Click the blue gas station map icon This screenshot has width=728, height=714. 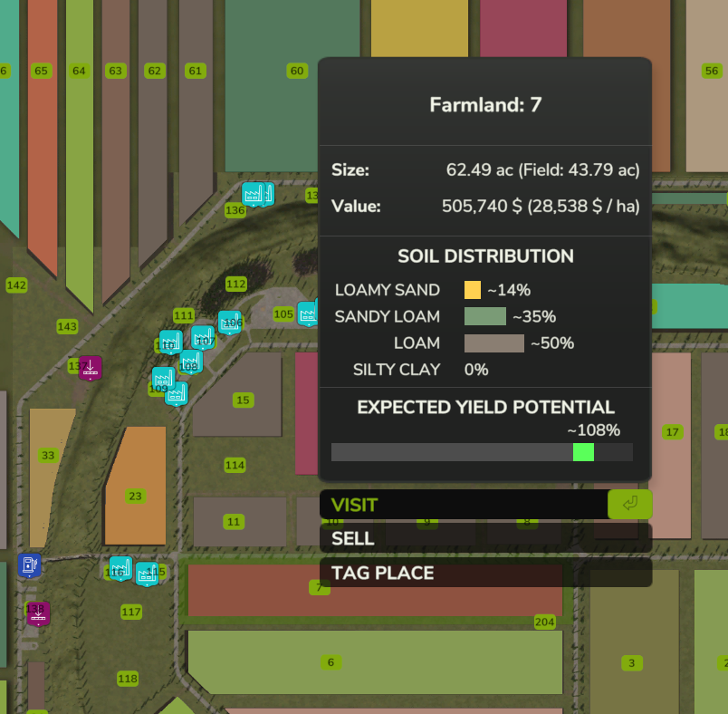click(29, 565)
